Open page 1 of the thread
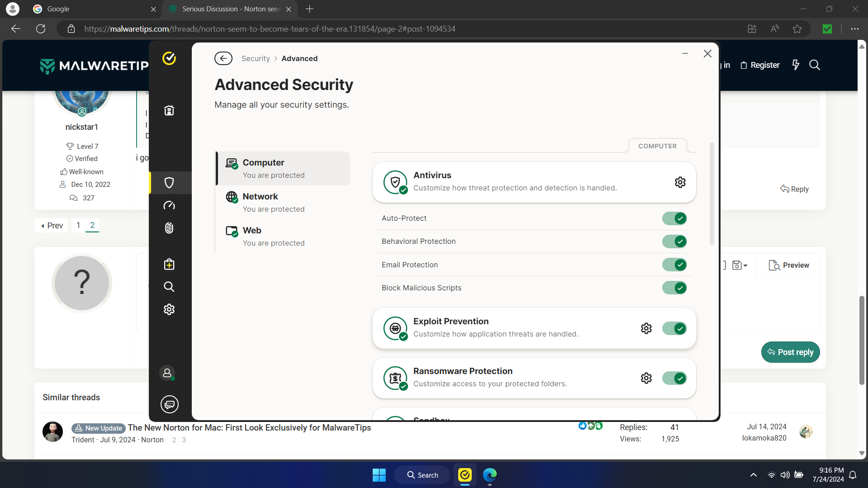This screenshot has height=488, width=868. pyautogui.click(x=78, y=225)
